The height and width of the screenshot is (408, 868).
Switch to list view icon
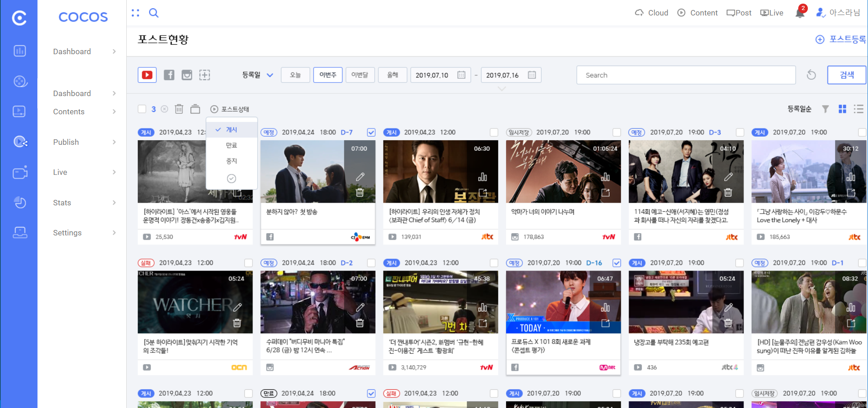click(859, 109)
